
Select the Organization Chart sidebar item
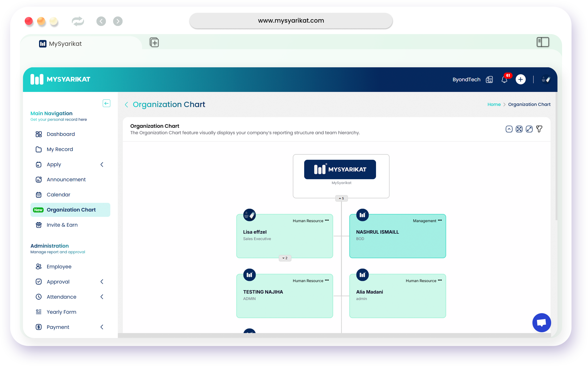pyautogui.click(x=70, y=210)
